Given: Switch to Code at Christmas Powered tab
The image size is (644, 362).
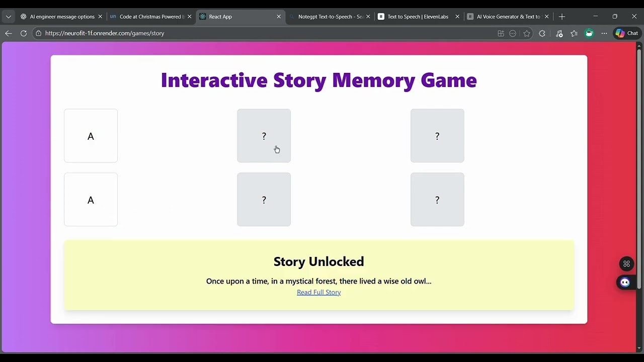Looking at the screenshot, I should click(x=150, y=17).
